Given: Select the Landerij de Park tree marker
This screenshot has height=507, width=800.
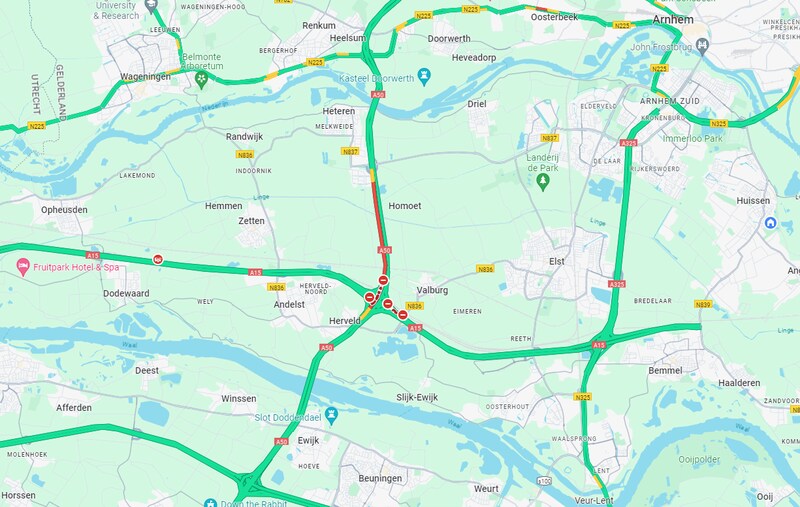Looking at the screenshot, I should (x=543, y=182).
